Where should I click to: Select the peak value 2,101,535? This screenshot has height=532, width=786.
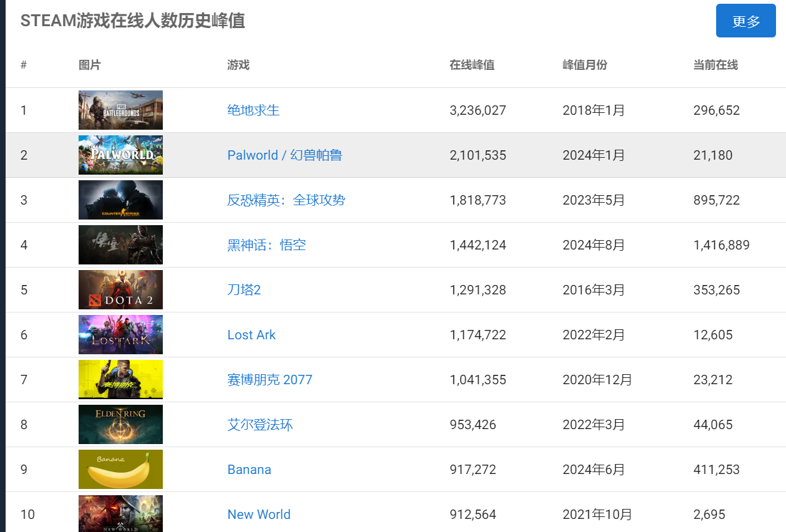click(x=478, y=155)
